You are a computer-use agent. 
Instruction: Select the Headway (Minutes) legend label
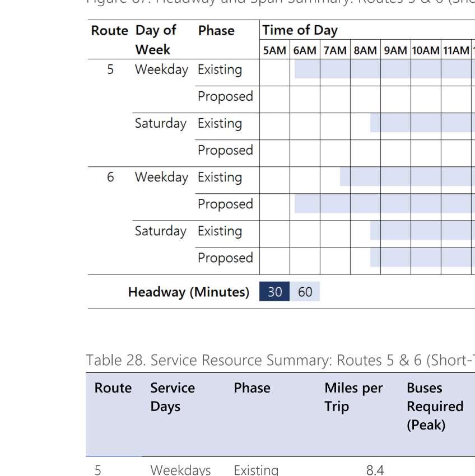coord(189,292)
